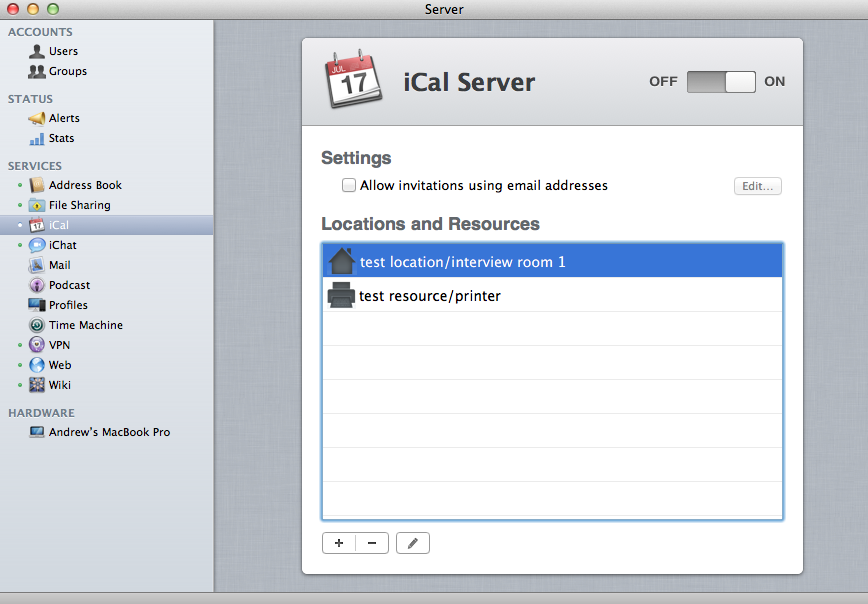Enable Allow invitations using email addresses
This screenshot has height=604, width=868.
coord(349,185)
